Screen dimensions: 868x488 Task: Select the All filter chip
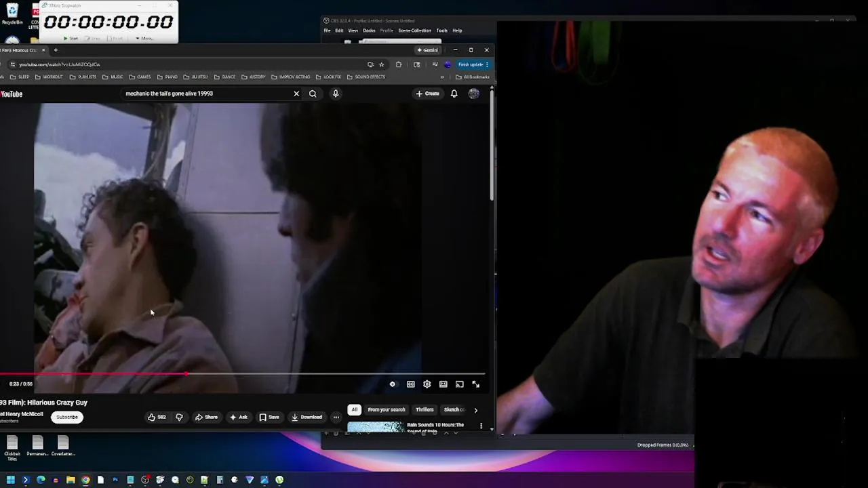354,409
